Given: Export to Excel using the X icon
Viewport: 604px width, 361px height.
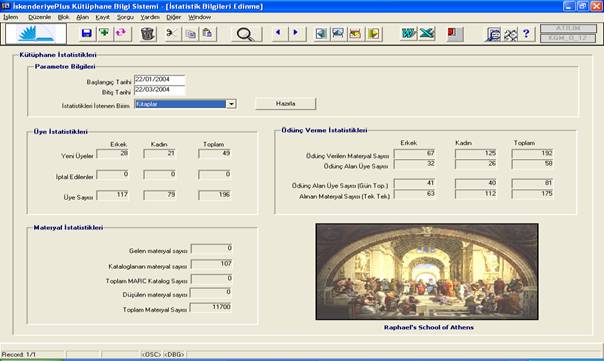Looking at the screenshot, I should click(x=426, y=34).
